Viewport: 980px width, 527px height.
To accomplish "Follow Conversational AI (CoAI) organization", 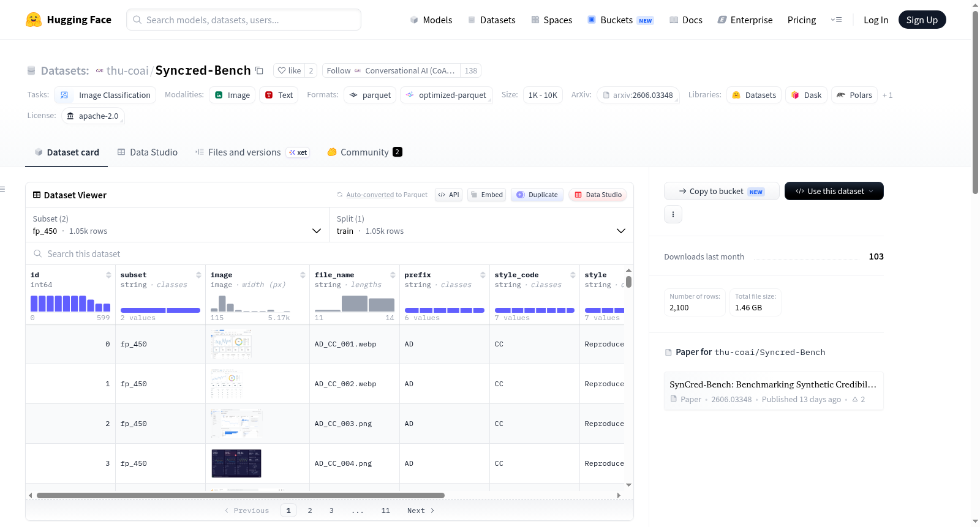I will point(391,70).
